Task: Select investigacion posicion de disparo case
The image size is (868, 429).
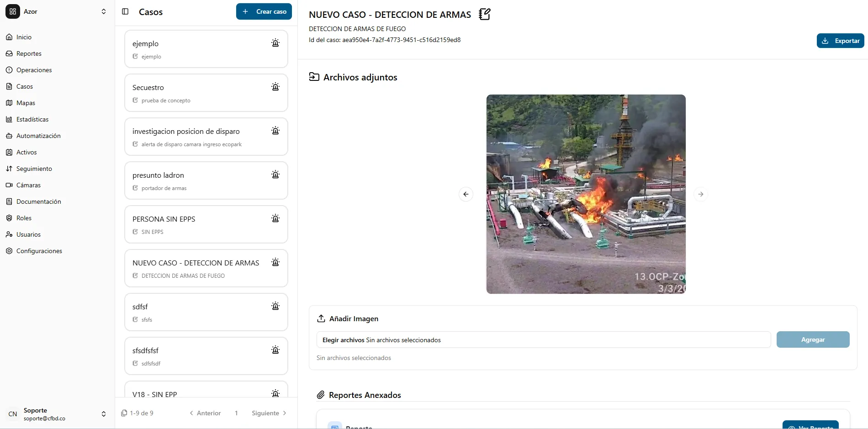Action: [206, 137]
